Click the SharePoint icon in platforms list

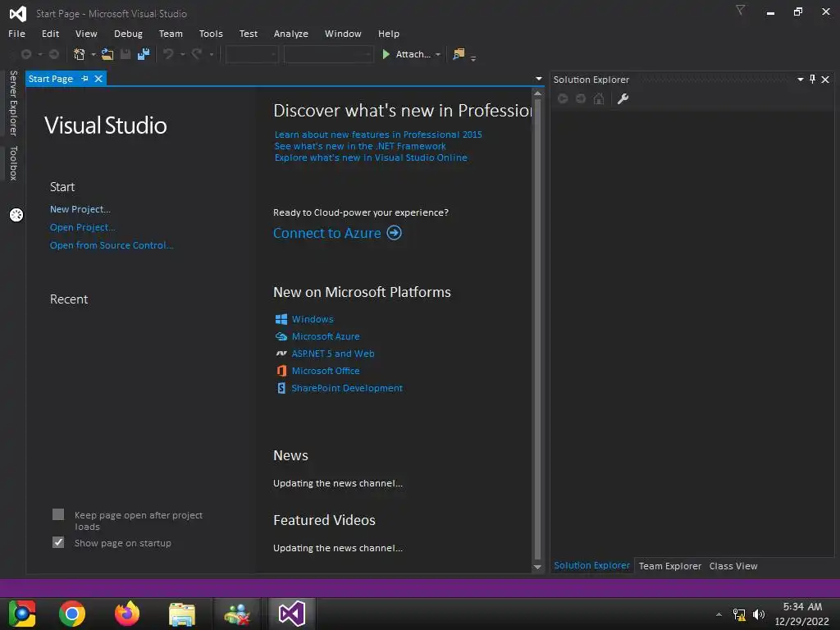(x=281, y=388)
